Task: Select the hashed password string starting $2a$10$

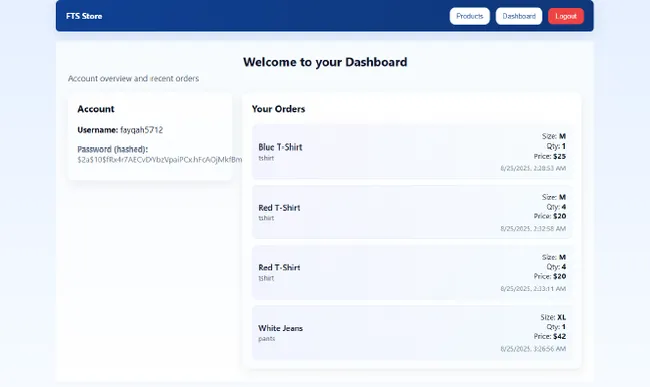Action: tap(160, 160)
